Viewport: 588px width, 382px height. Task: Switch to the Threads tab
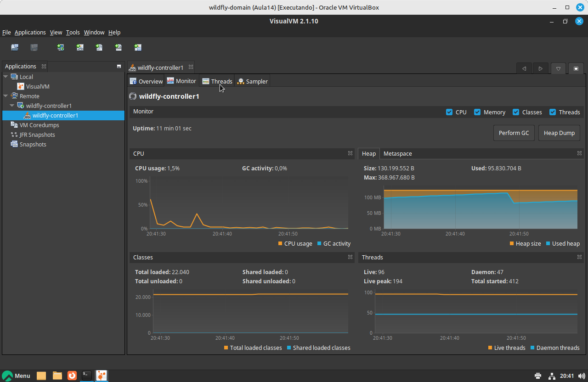(217, 81)
